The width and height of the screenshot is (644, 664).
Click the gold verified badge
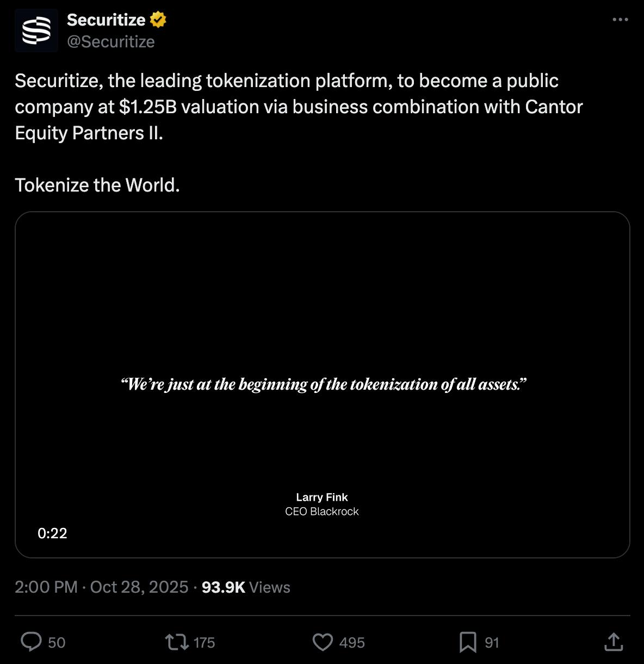[x=158, y=20]
